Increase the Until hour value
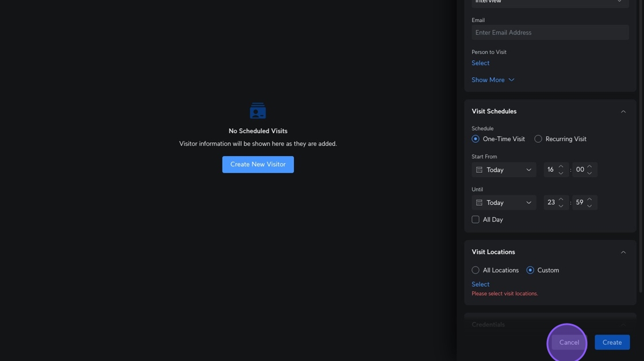644x361 pixels. click(x=561, y=199)
